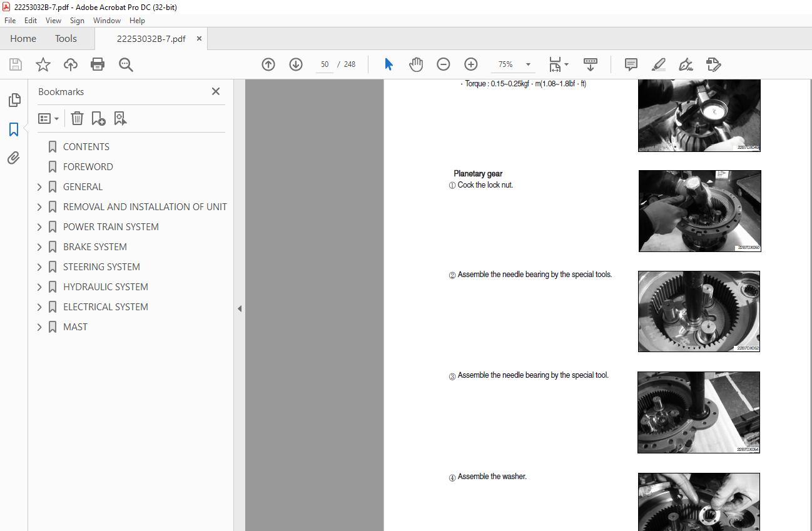The image size is (812, 531).
Task: Click 'Planetary gear' heading text
Action: coord(478,174)
